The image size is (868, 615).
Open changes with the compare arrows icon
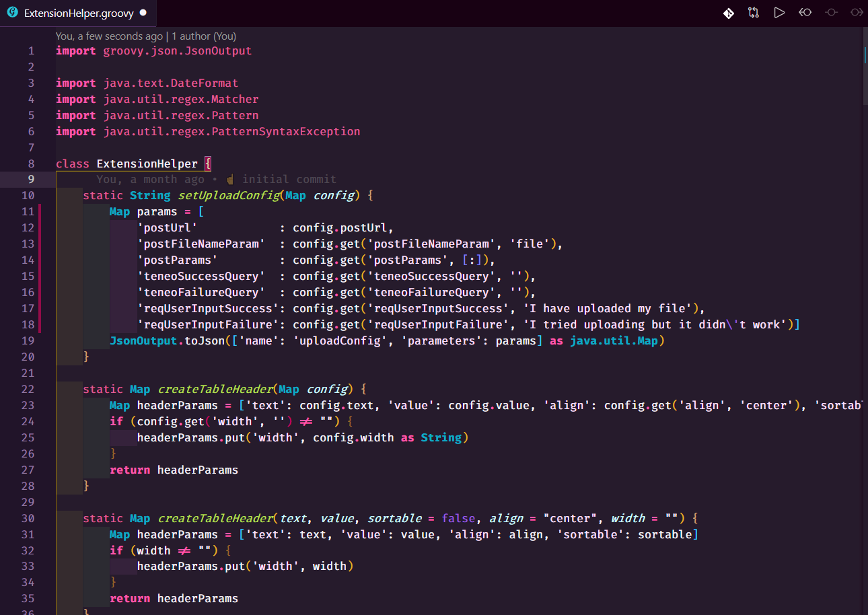click(754, 13)
